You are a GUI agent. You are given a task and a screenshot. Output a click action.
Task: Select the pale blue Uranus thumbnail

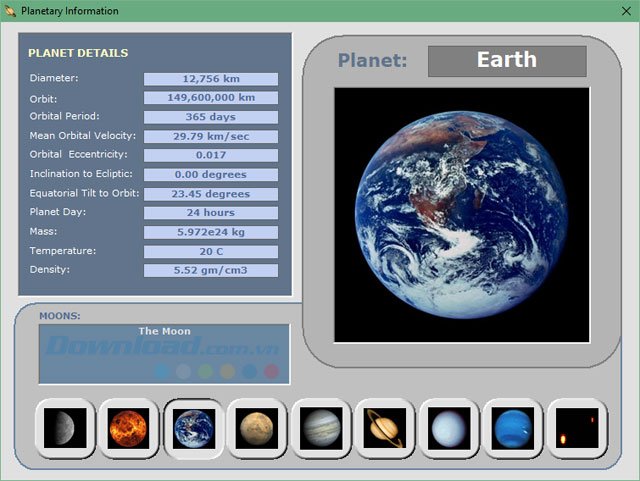(x=449, y=428)
